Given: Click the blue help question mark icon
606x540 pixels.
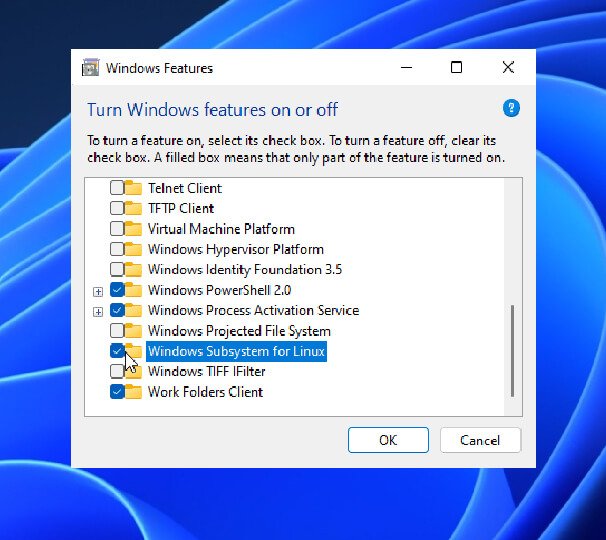Looking at the screenshot, I should tap(511, 108).
